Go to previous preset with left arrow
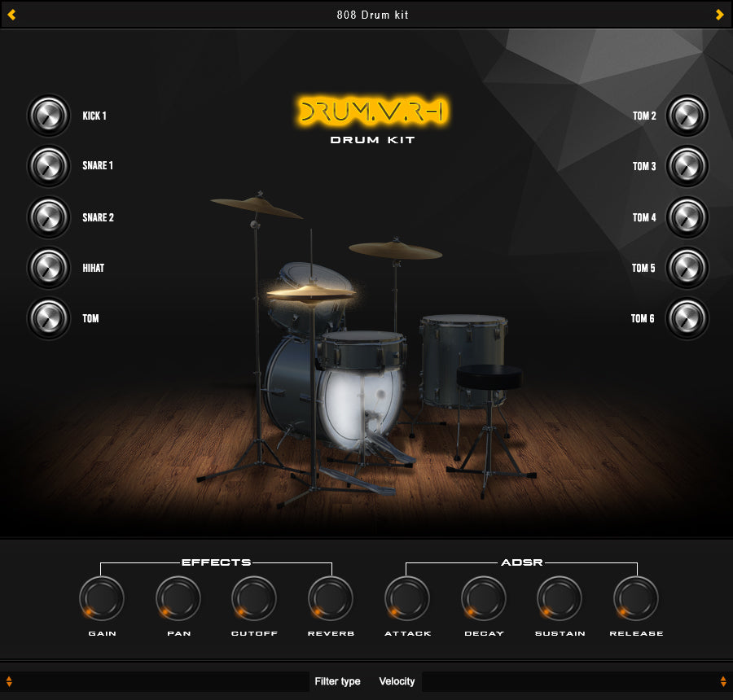 coord(11,15)
